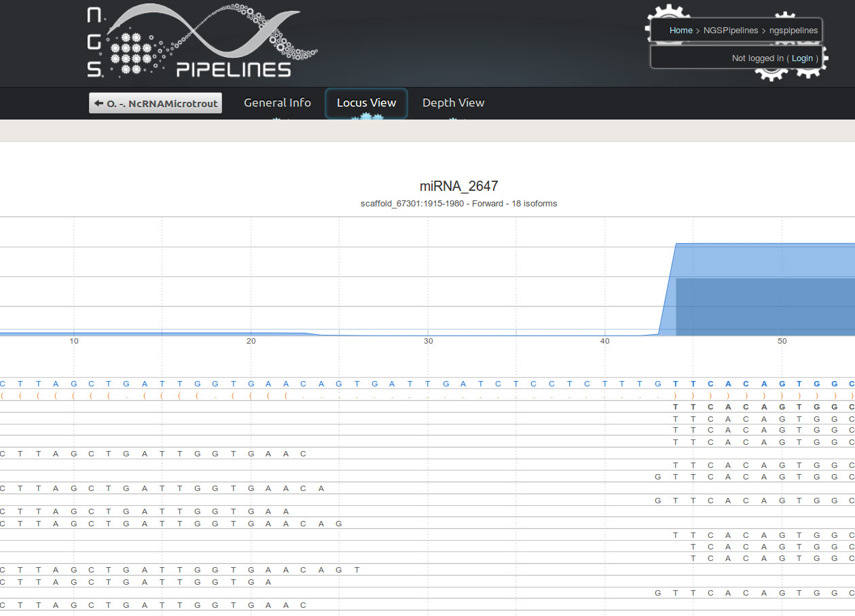Click the isoform read ending in GAACAG

click(x=172, y=524)
